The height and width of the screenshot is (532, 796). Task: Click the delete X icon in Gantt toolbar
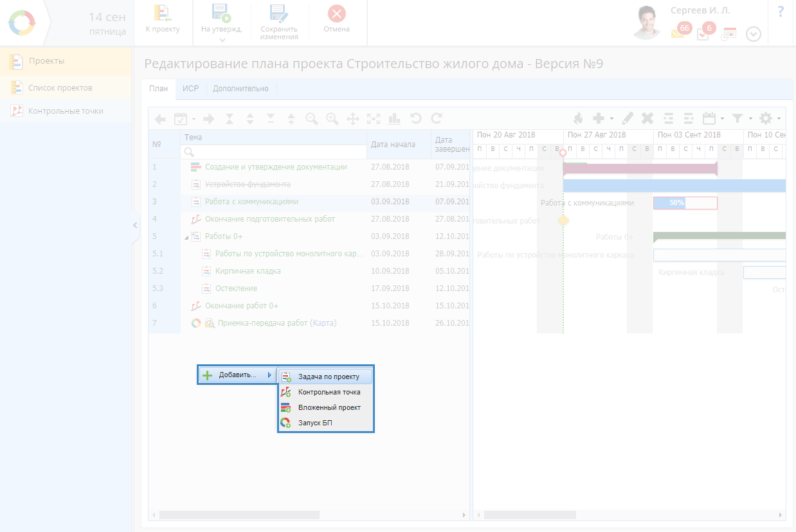point(647,119)
